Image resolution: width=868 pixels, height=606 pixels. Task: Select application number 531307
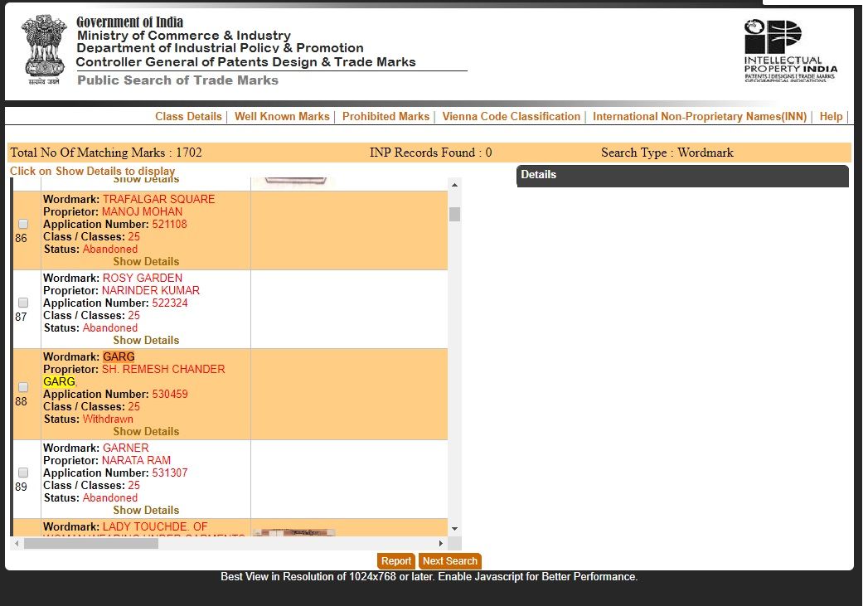[170, 473]
